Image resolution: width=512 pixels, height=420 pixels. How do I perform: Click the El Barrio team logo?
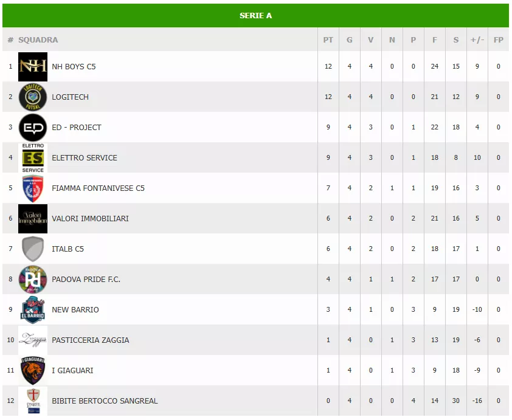coord(33,309)
